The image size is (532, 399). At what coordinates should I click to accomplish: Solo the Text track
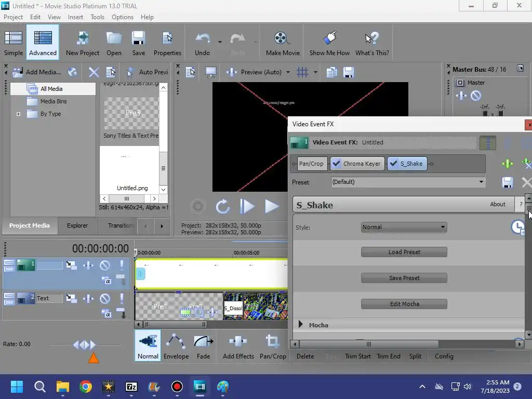122,298
